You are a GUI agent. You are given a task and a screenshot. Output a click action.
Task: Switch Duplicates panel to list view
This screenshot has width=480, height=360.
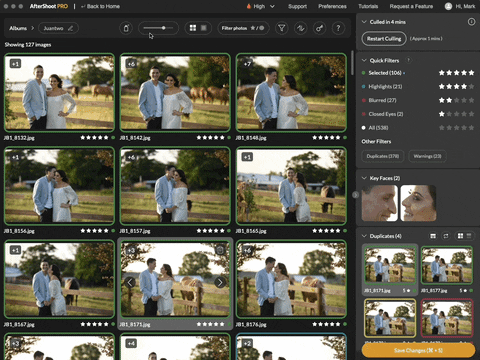(x=469, y=236)
